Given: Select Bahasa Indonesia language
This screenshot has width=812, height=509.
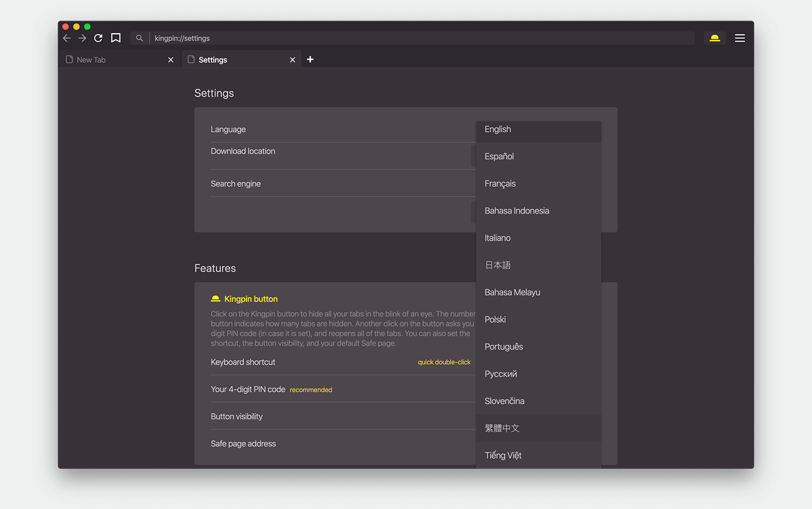Looking at the screenshot, I should (539, 210).
